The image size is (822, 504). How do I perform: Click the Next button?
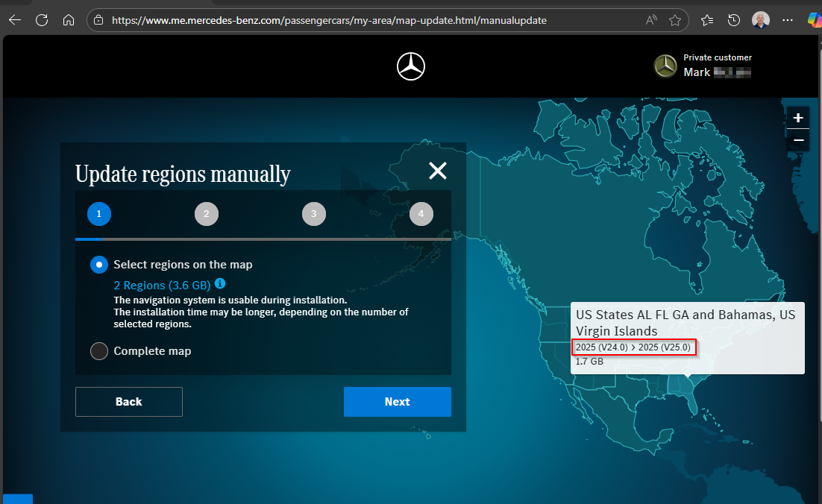click(x=398, y=402)
